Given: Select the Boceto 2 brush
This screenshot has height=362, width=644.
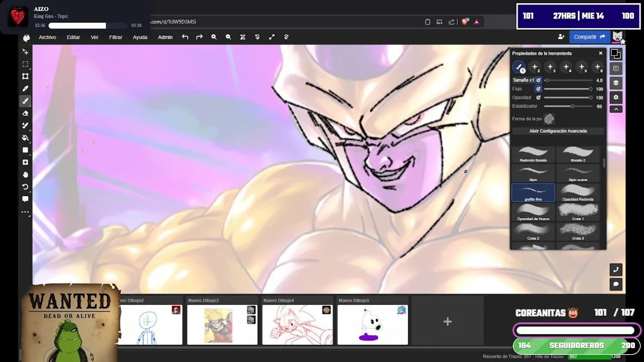Looking at the screenshot, I should (x=578, y=155).
